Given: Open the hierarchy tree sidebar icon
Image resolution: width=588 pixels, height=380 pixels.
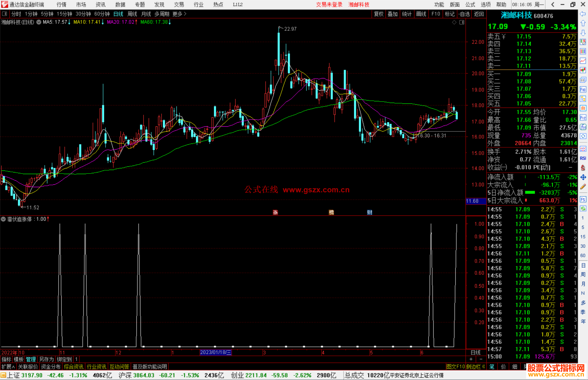Looking at the screenshot, I should pos(583,99).
